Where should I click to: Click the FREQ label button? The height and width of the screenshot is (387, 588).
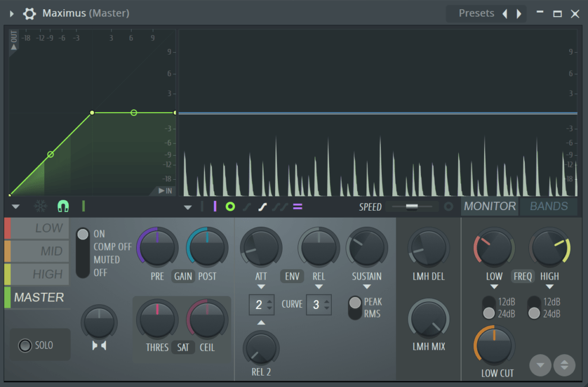[523, 276]
